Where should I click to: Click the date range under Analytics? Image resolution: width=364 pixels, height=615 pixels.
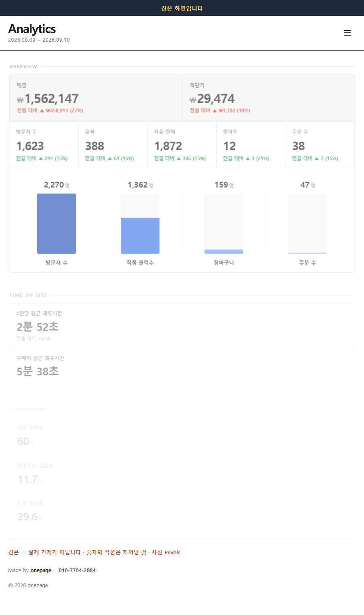39,40
